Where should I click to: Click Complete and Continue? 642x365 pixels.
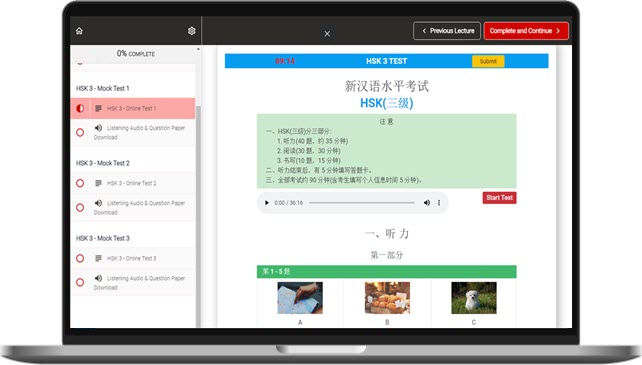pyautogui.click(x=526, y=31)
